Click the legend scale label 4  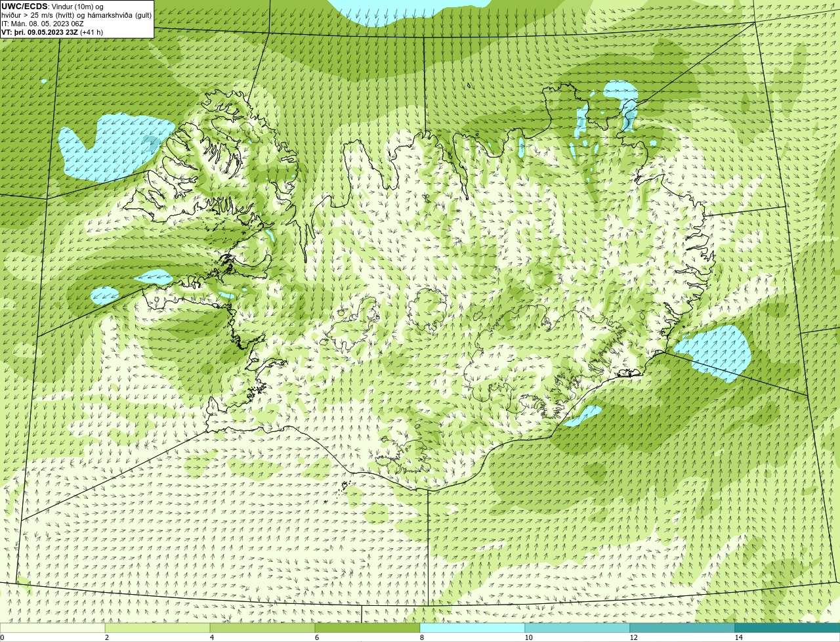(211, 637)
